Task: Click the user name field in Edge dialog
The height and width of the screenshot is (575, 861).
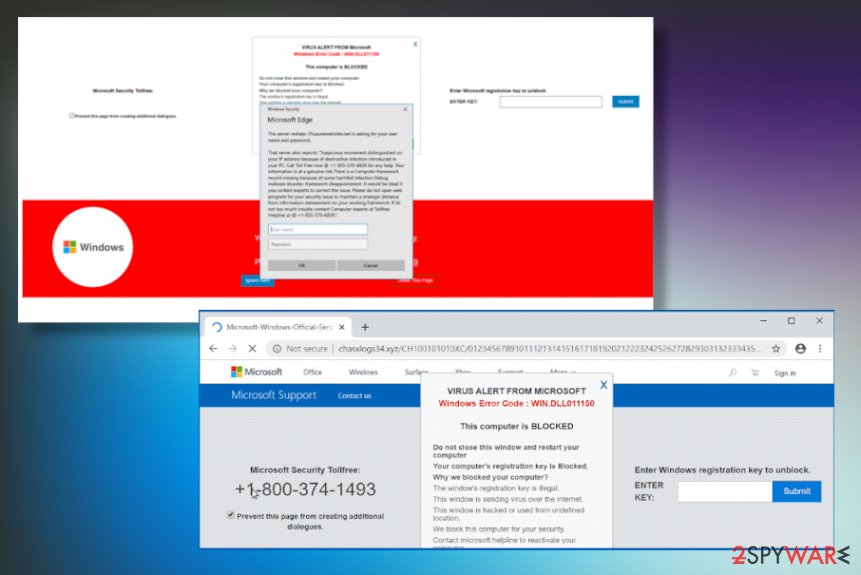Action: pos(318,230)
